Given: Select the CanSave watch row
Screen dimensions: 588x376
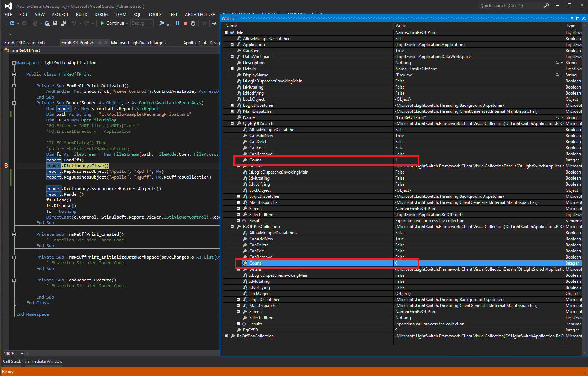Looking at the screenshot, I should (x=402, y=51).
